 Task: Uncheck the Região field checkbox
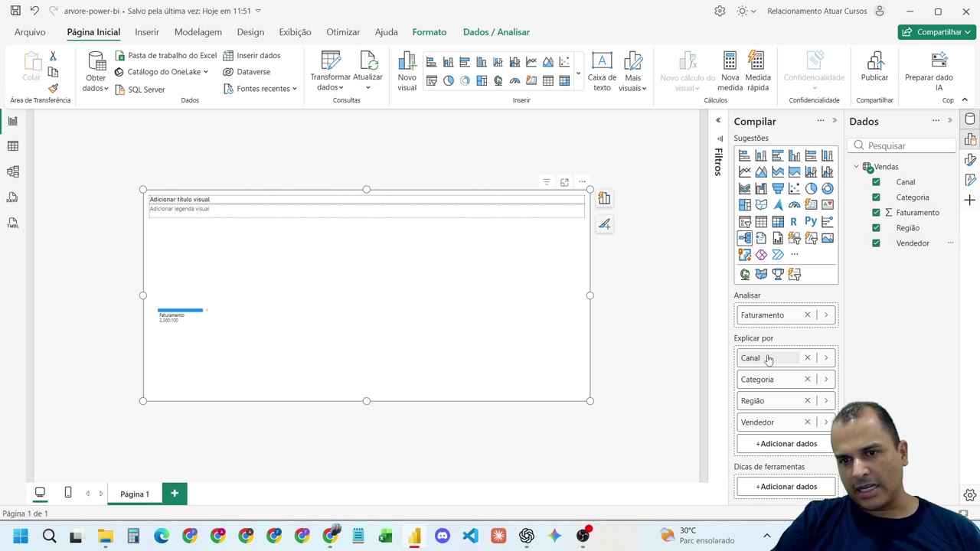(x=876, y=228)
